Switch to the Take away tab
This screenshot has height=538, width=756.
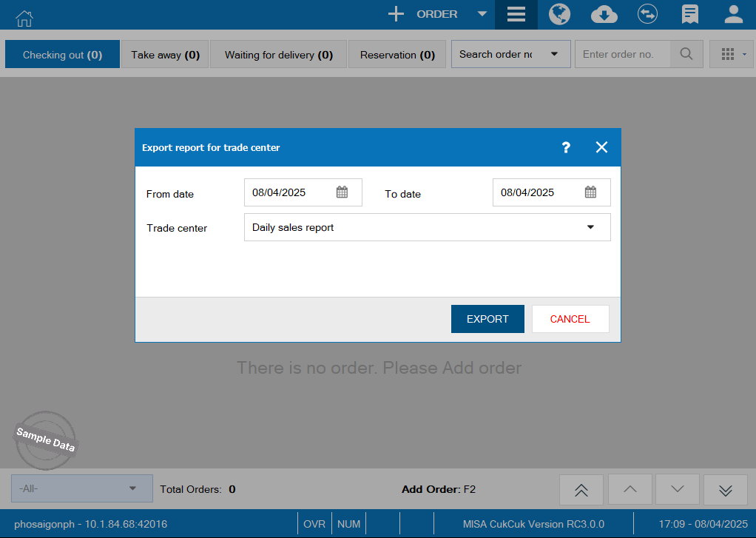click(165, 55)
